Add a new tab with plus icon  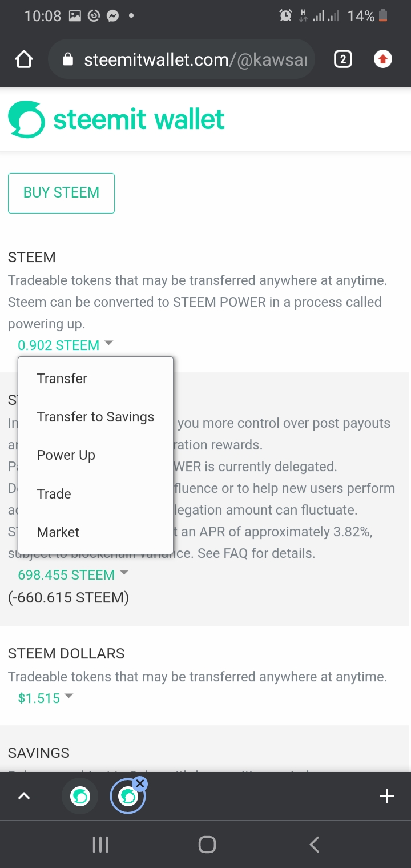pyautogui.click(x=386, y=796)
